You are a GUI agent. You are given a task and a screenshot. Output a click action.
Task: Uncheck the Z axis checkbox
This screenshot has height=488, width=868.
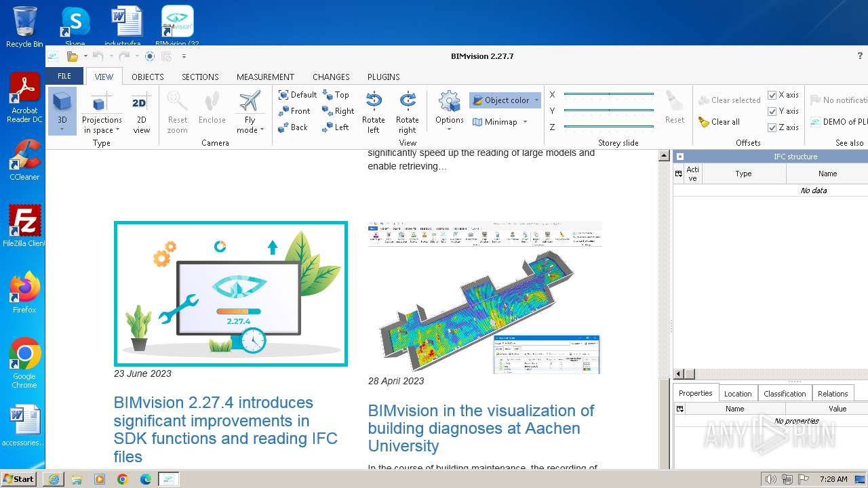pyautogui.click(x=772, y=127)
